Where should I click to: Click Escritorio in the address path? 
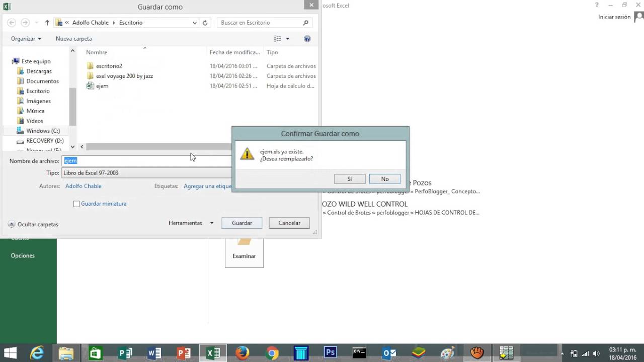tap(131, 23)
